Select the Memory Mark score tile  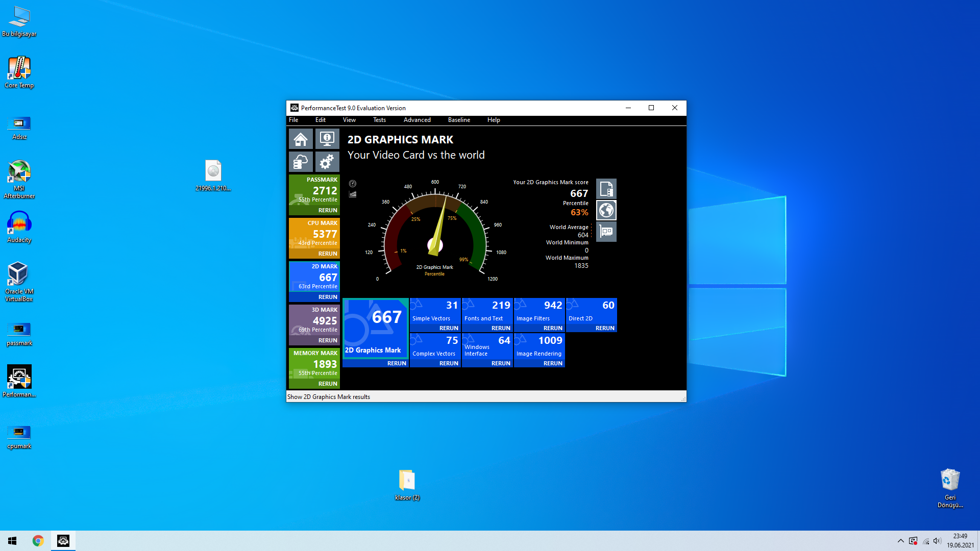click(314, 364)
